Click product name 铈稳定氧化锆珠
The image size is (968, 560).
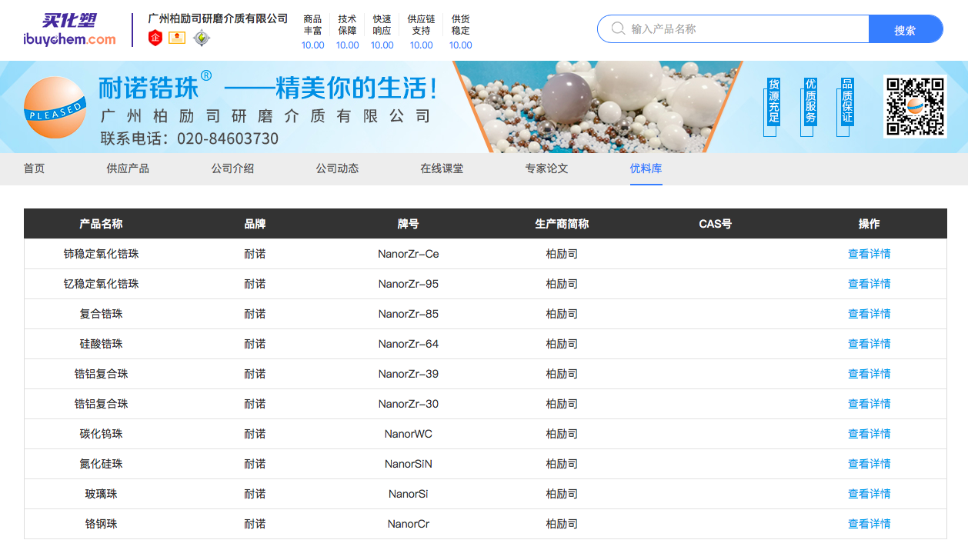(101, 254)
